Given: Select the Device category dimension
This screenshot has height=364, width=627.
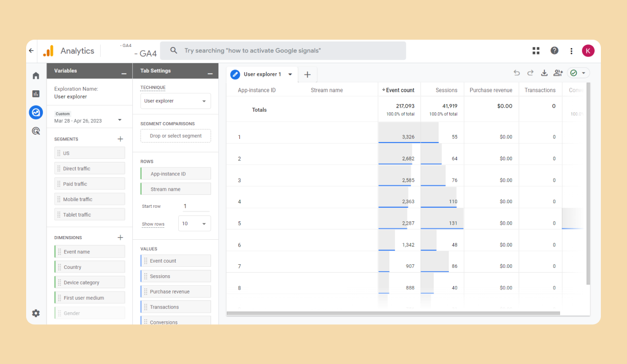Looking at the screenshot, I should pyautogui.click(x=89, y=283).
